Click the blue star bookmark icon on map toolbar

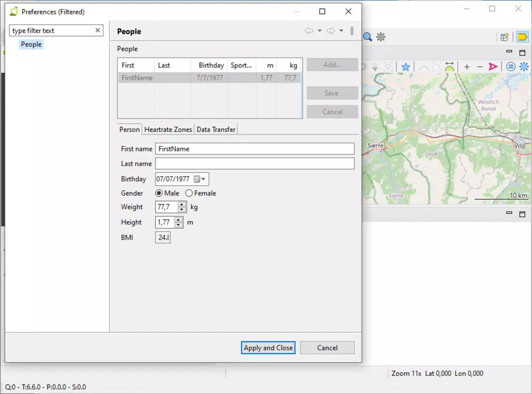point(406,66)
